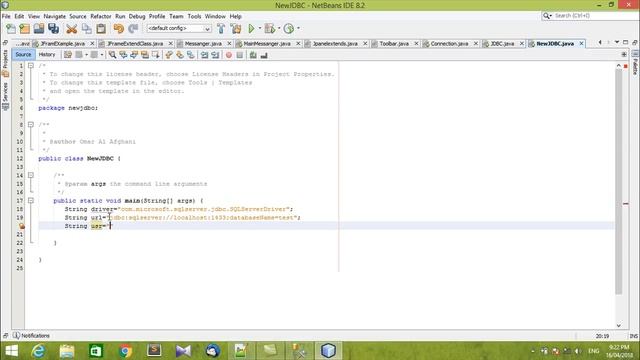Click the Shift Line Right icon

click(x=215, y=55)
